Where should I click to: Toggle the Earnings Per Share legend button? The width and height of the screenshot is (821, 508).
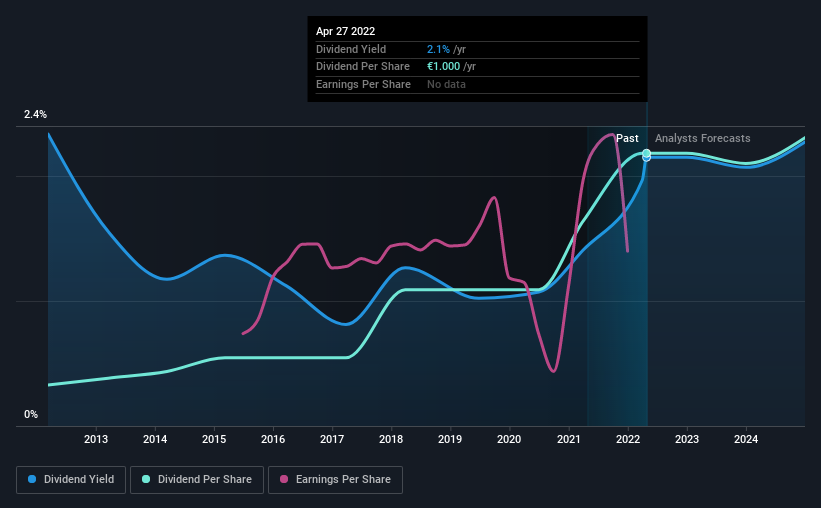pyautogui.click(x=335, y=480)
